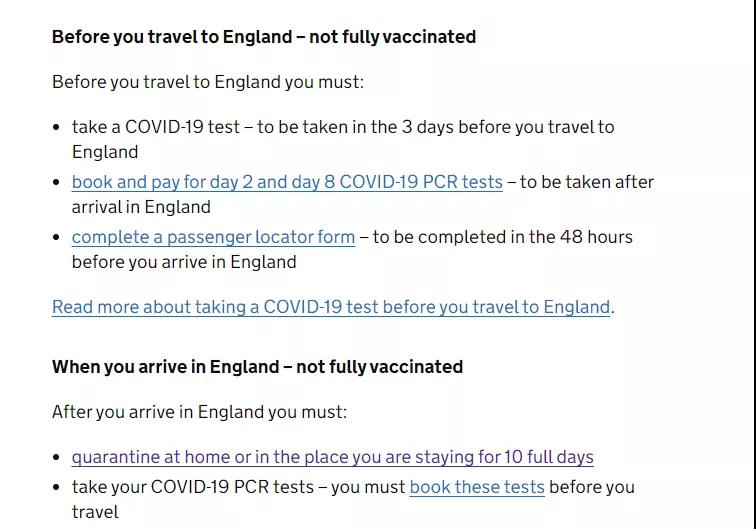The image size is (756, 529).
Task: Click the 'Before you travel to England' bold heading
Action: pos(263,37)
